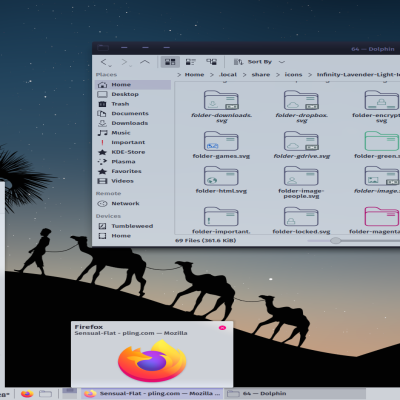
Task: Select the folder-dropbox.svg file icon
Action: 301,100
